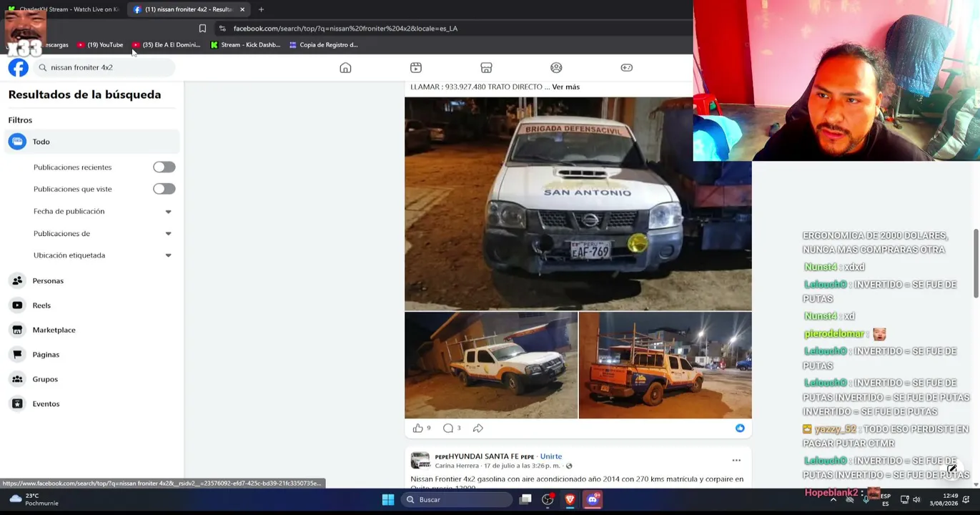Open the HYUNDAI SANTA FE group avatar
Viewport: 980px width, 515px height.
click(420, 460)
